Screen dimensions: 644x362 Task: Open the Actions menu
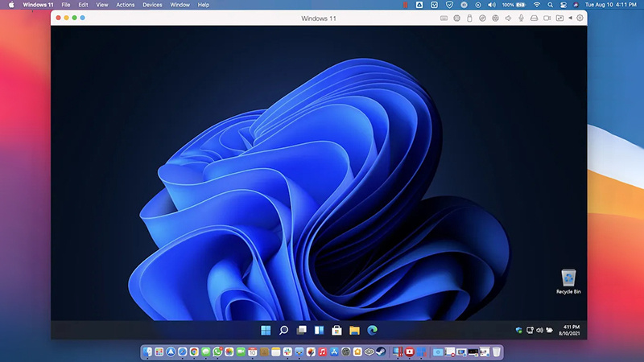tap(126, 5)
